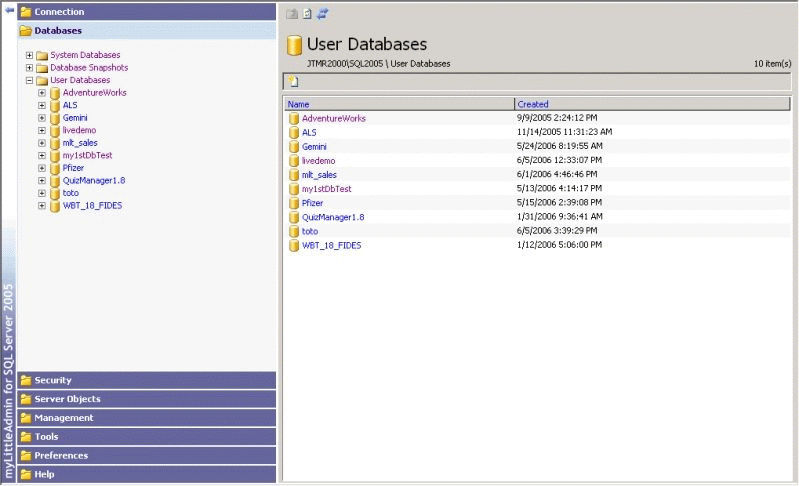Expand the ALS node in the tree
The height and width of the screenshot is (486, 799).
pyautogui.click(x=42, y=105)
